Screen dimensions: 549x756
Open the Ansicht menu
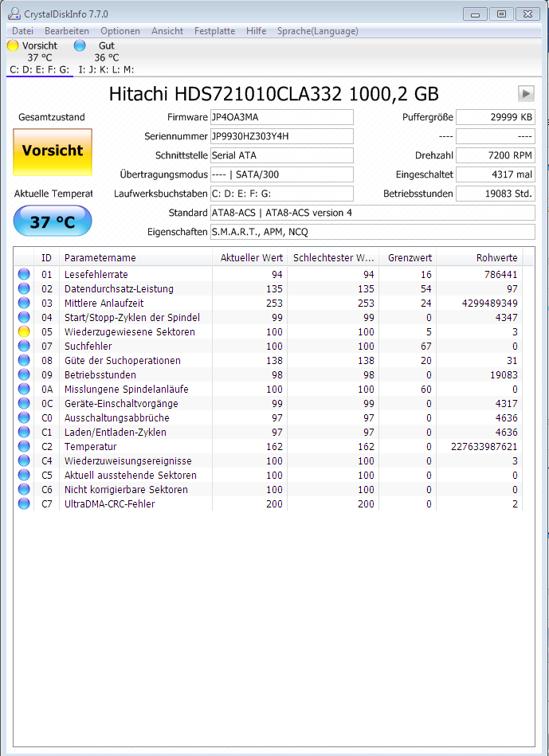(x=167, y=31)
